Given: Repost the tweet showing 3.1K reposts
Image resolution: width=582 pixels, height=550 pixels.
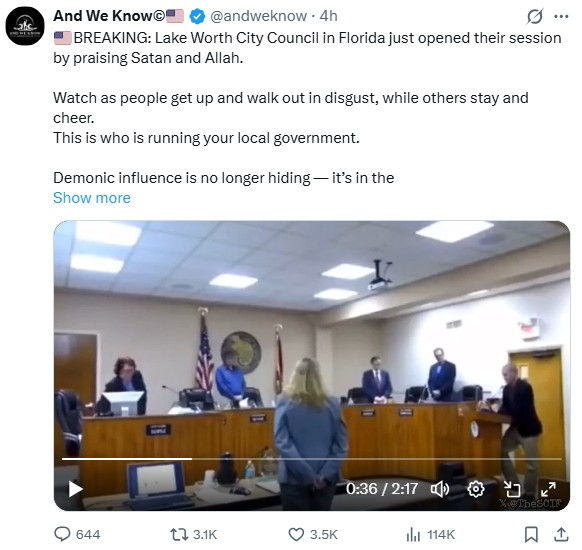Looking at the screenshot, I should (193, 534).
